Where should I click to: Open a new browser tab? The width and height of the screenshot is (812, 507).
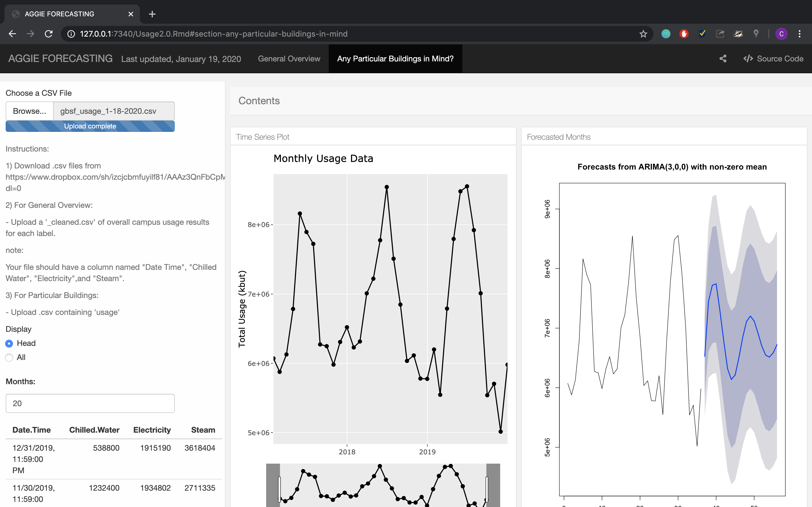click(152, 14)
